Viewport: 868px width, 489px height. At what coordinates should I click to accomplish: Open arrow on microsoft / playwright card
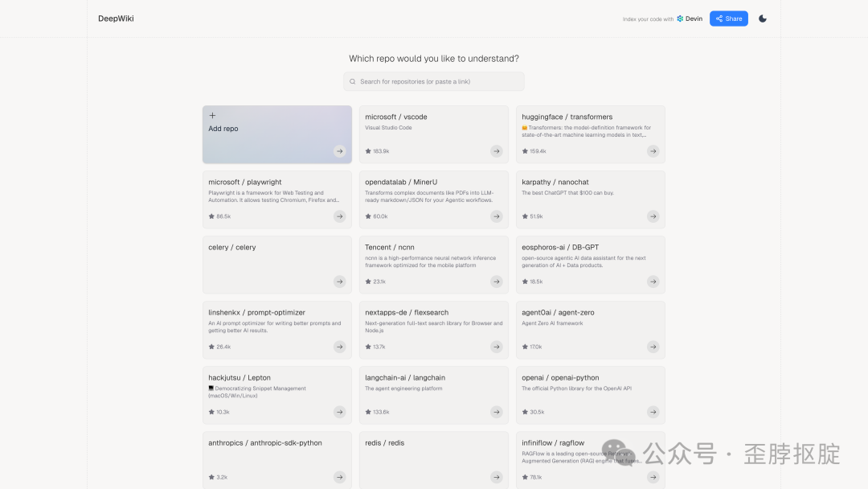(340, 216)
